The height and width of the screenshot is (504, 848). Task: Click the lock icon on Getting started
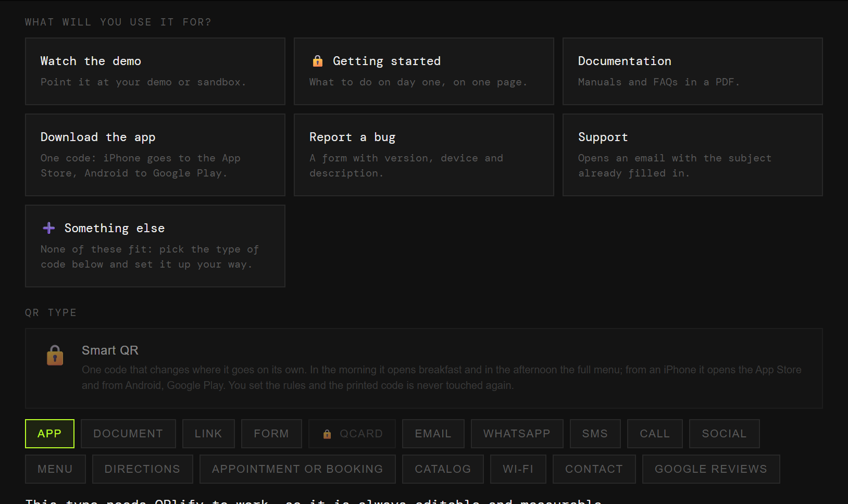coord(318,61)
